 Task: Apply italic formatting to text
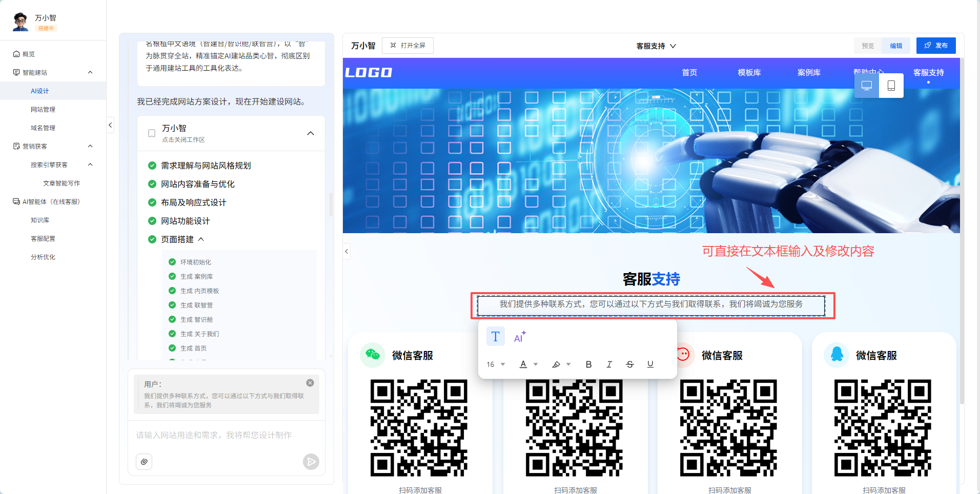[x=609, y=364]
